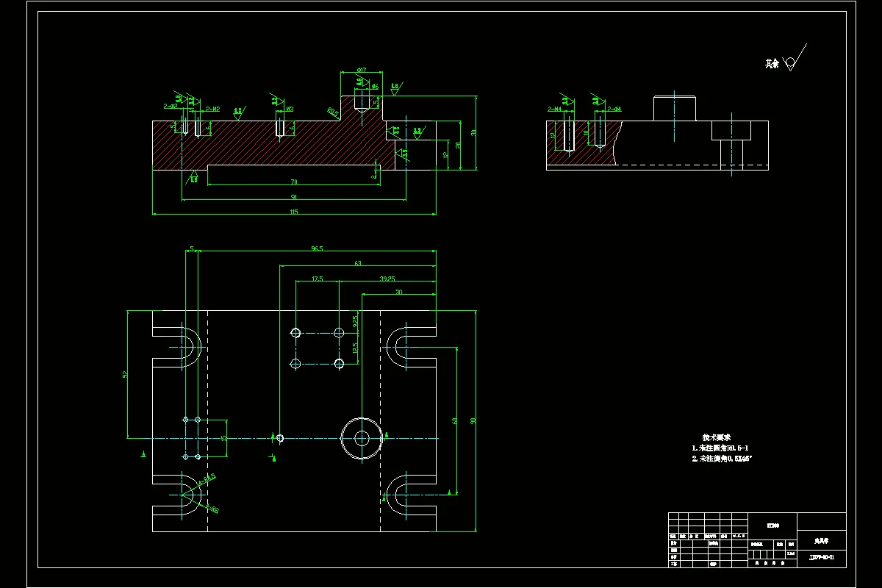The width and height of the screenshot is (882, 588).
Task: Select the 63 dimension text
Action: 358,263
